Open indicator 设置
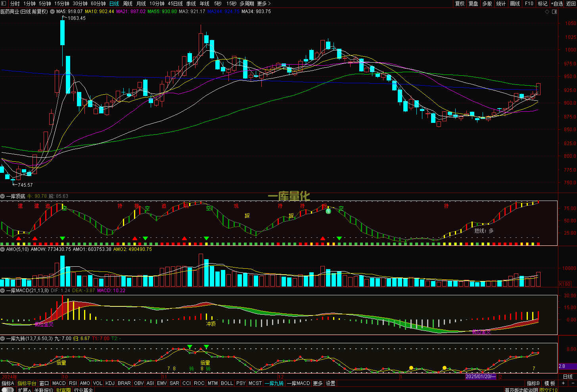Viewport: 577px width, 392px height. click(331, 383)
